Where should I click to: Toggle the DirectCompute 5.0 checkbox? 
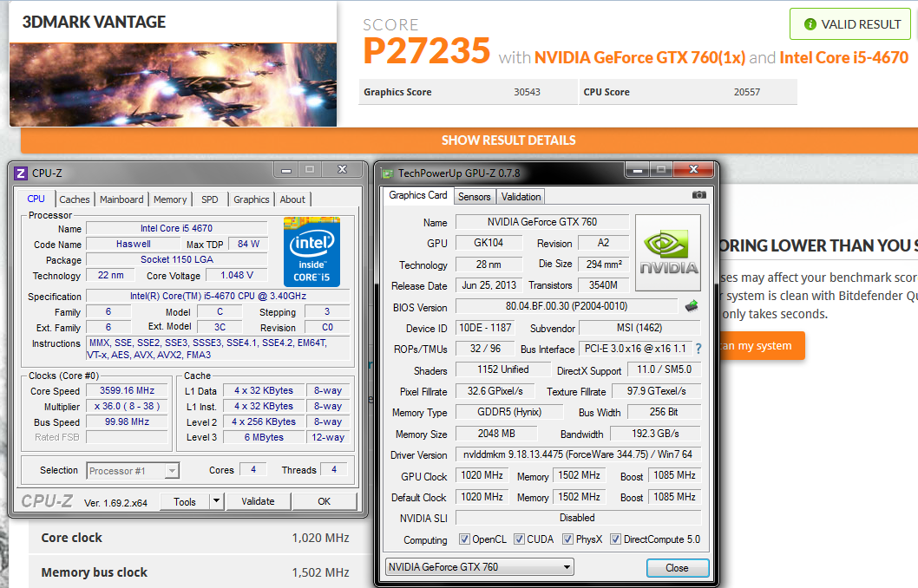tap(615, 539)
